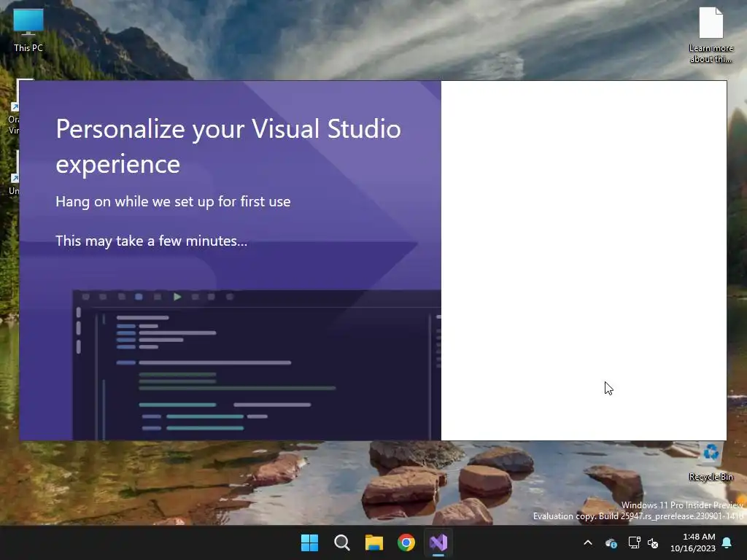Open the notification bell
This screenshot has width=747, height=560.
[x=727, y=542]
